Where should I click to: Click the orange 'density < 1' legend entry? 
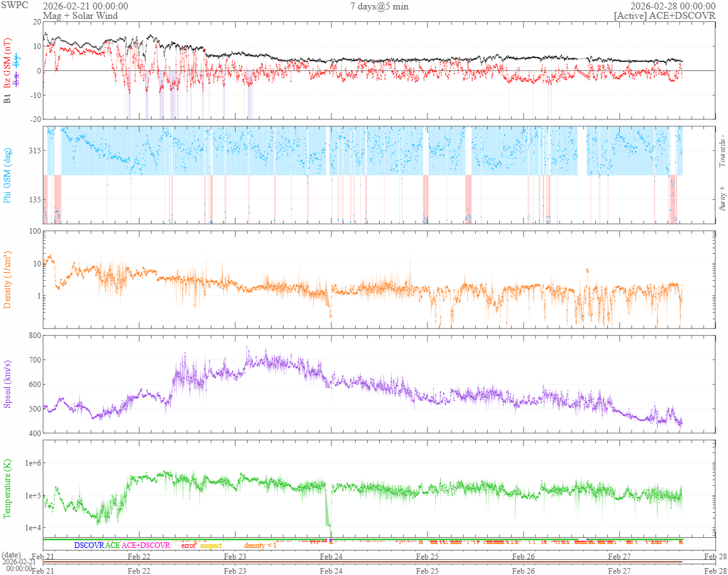click(x=260, y=545)
